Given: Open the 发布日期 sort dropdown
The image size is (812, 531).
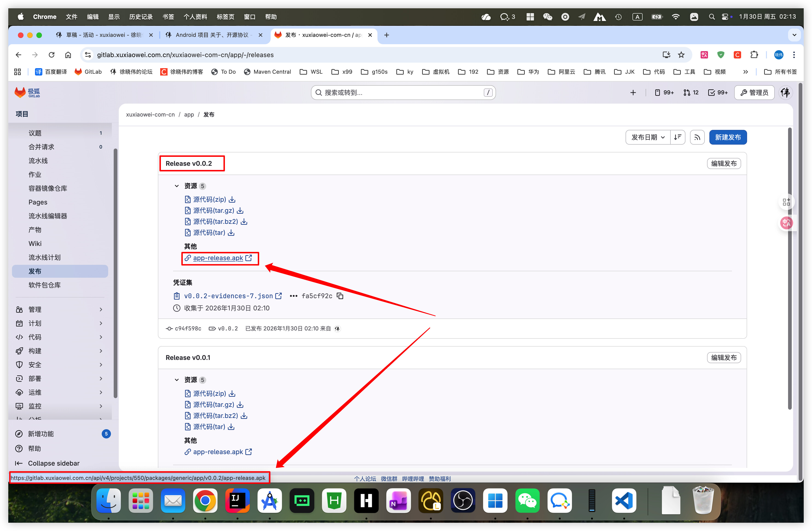Looking at the screenshot, I should click(648, 137).
